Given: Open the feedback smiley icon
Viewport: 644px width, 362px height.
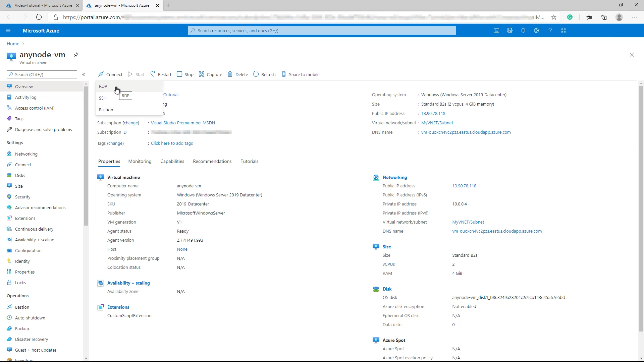Looking at the screenshot, I should coord(563,31).
